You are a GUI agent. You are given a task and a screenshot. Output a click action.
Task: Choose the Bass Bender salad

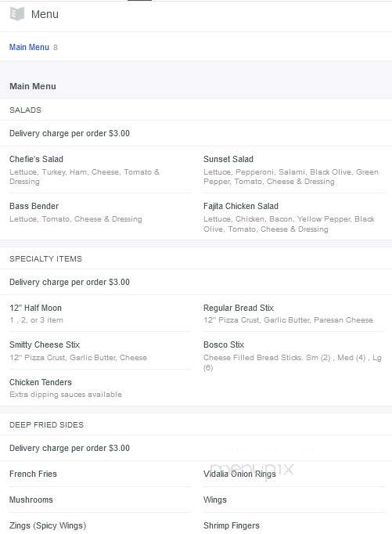pyautogui.click(x=34, y=206)
